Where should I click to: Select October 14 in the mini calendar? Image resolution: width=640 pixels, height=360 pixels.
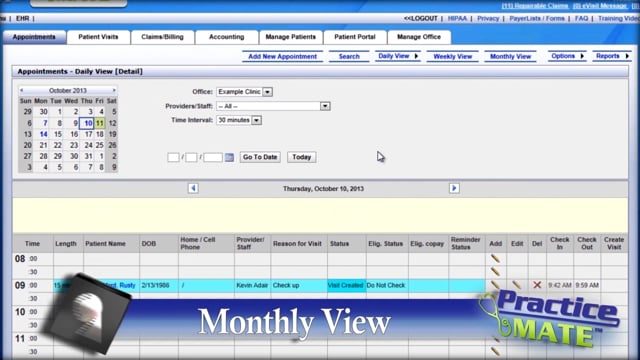pyautogui.click(x=43, y=134)
